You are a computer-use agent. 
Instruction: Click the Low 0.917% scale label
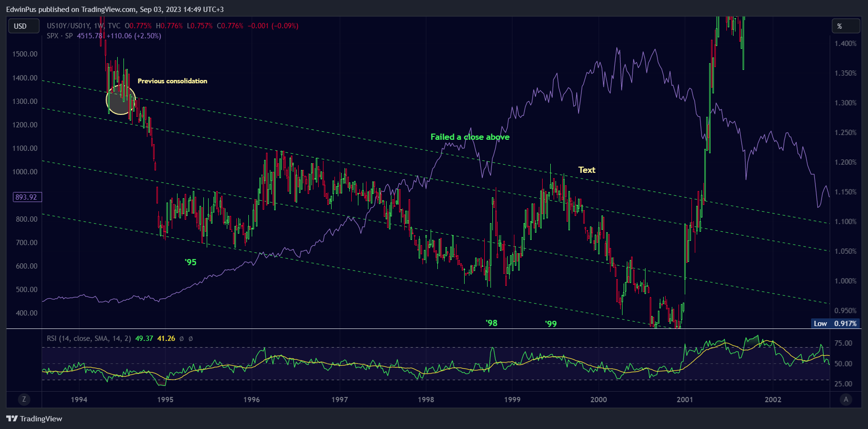point(835,323)
